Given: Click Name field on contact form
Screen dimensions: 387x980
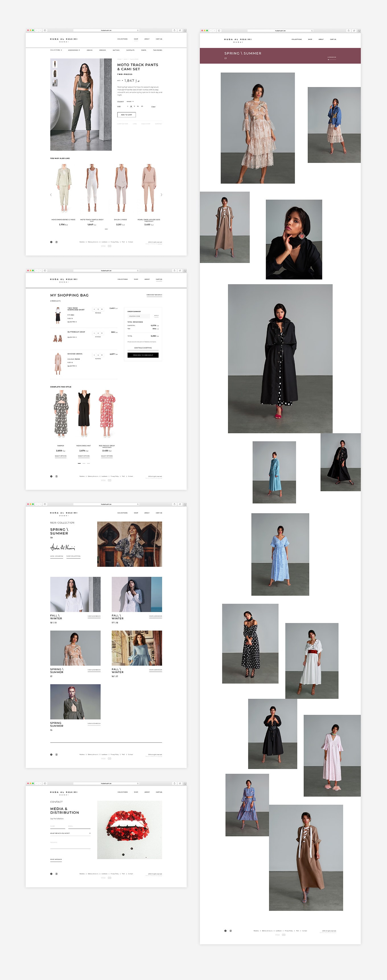Looking at the screenshot, I should pyautogui.click(x=58, y=827).
